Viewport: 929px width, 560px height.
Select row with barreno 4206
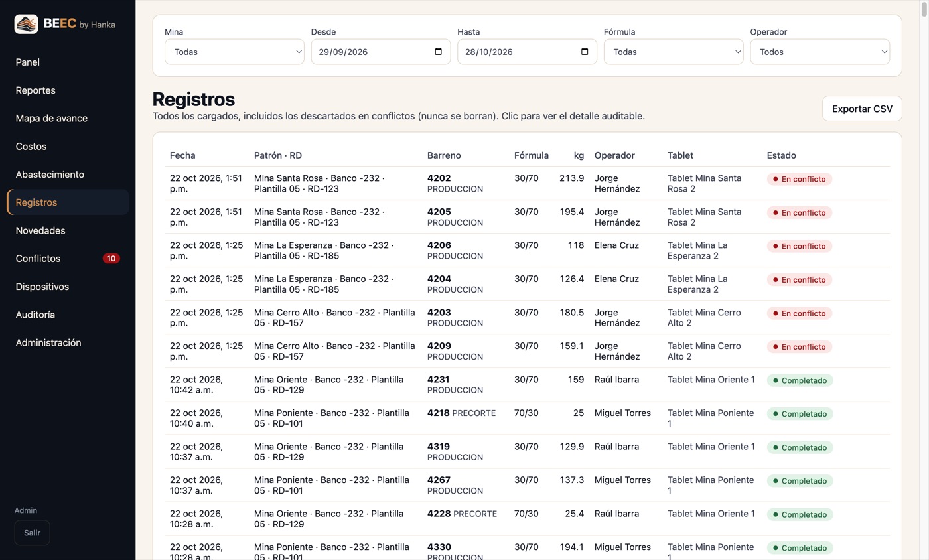[x=528, y=250]
